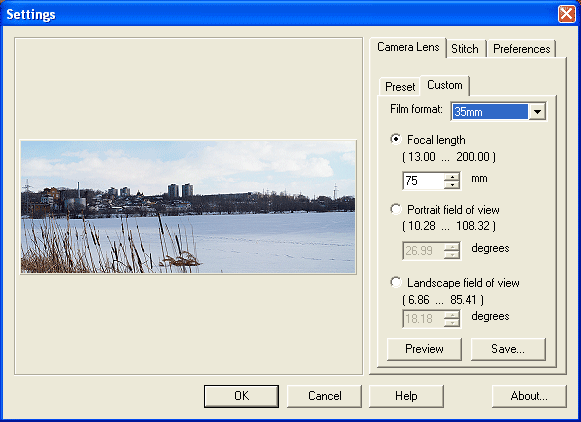Select Landscape field of view option
581x422 pixels.
(x=396, y=282)
